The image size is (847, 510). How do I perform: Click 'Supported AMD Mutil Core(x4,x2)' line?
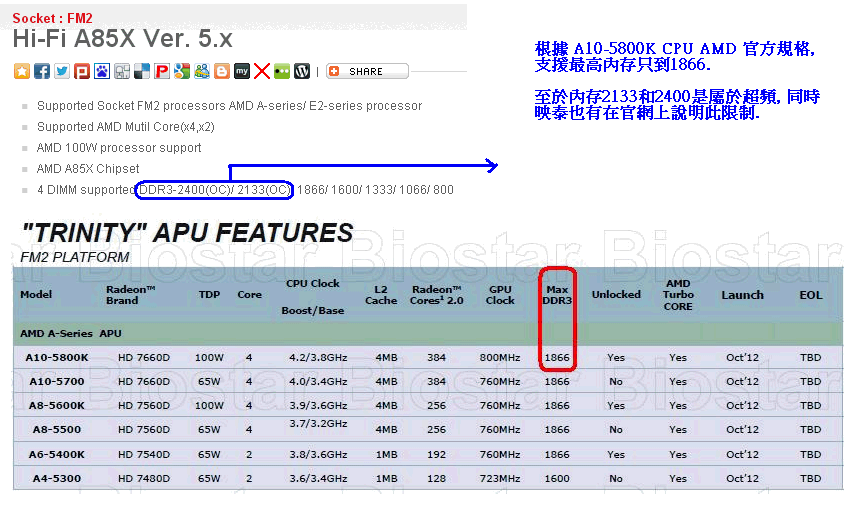[126, 126]
